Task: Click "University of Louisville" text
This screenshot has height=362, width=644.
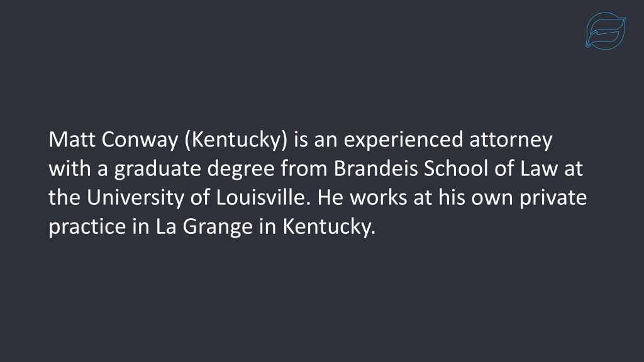Action: (x=196, y=197)
